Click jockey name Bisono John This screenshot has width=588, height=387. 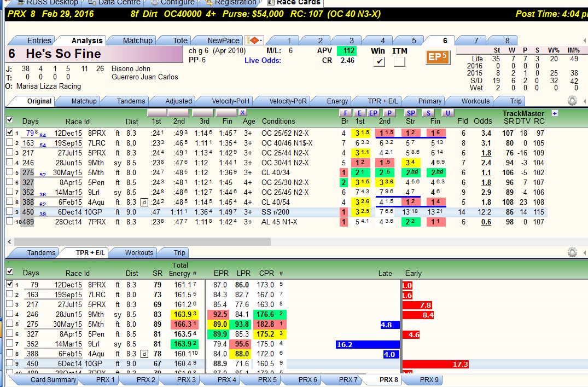coord(131,68)
